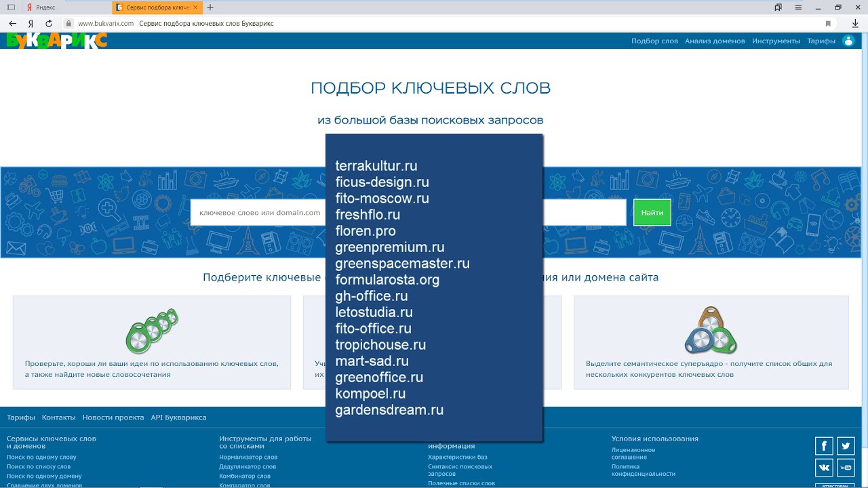
Task: Open the API Букварикса link
Action: coord(178,418)
